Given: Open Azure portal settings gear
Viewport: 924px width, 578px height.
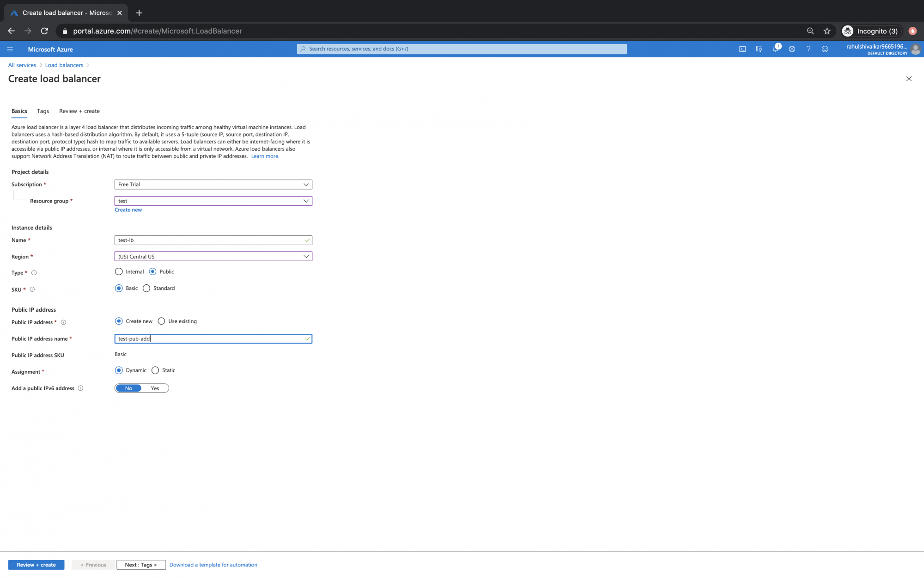Looking at the screenshot, I should (x=792, y=49).
